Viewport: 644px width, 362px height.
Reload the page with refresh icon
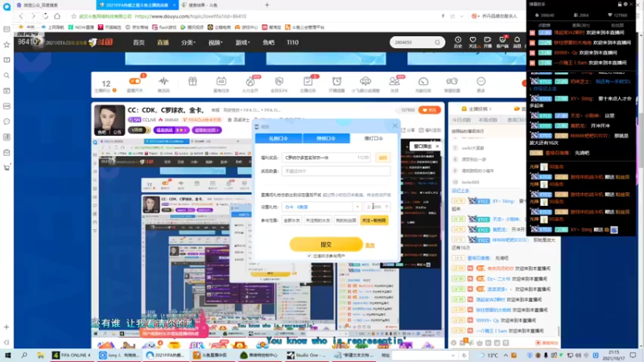(x=45, y=16)
